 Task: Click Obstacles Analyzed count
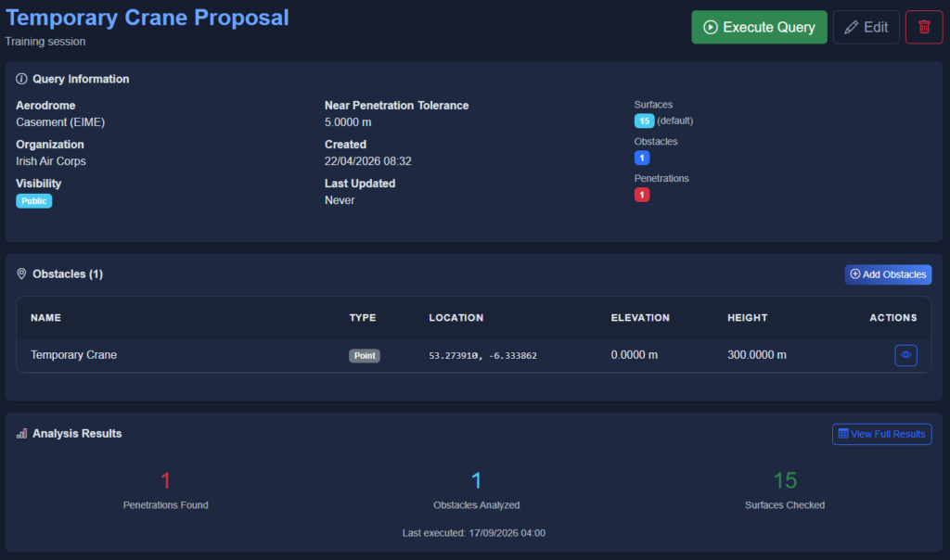476,480
